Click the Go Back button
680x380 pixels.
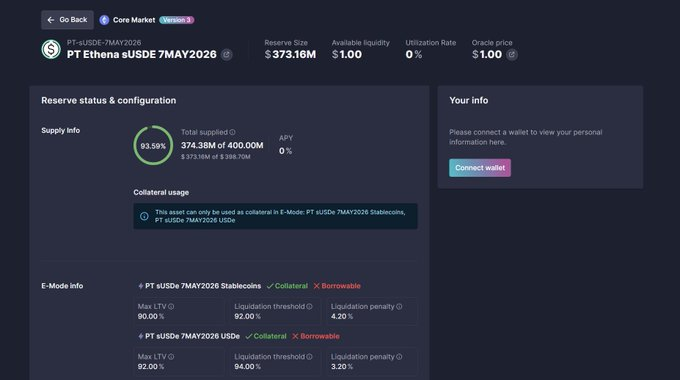click(x=67, y=20)
